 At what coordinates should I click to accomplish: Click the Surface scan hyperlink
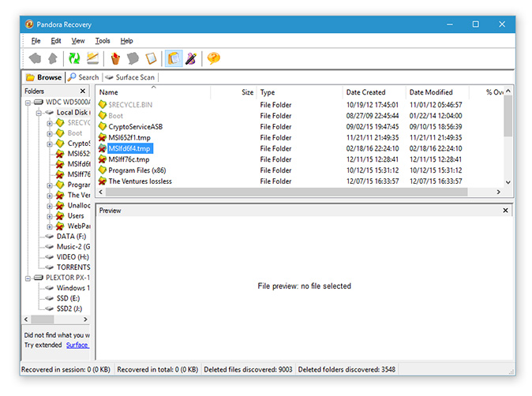77,346
